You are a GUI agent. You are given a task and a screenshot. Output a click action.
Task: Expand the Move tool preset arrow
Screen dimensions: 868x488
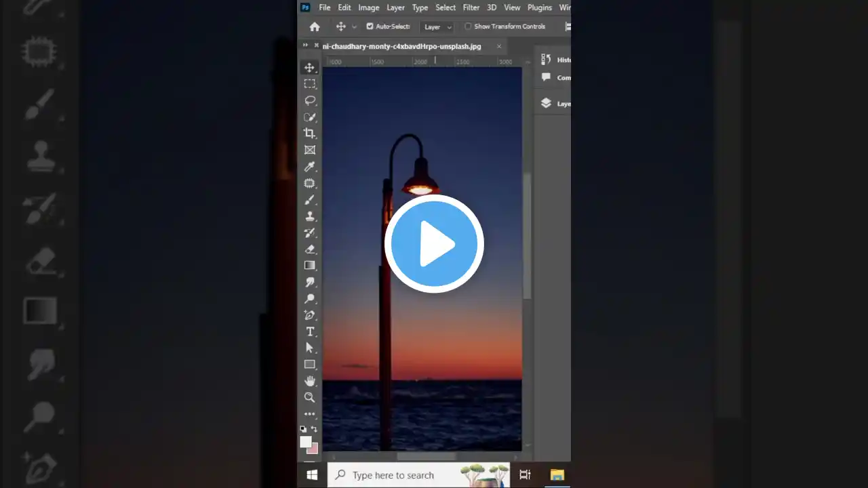click(x=354, y=27)
